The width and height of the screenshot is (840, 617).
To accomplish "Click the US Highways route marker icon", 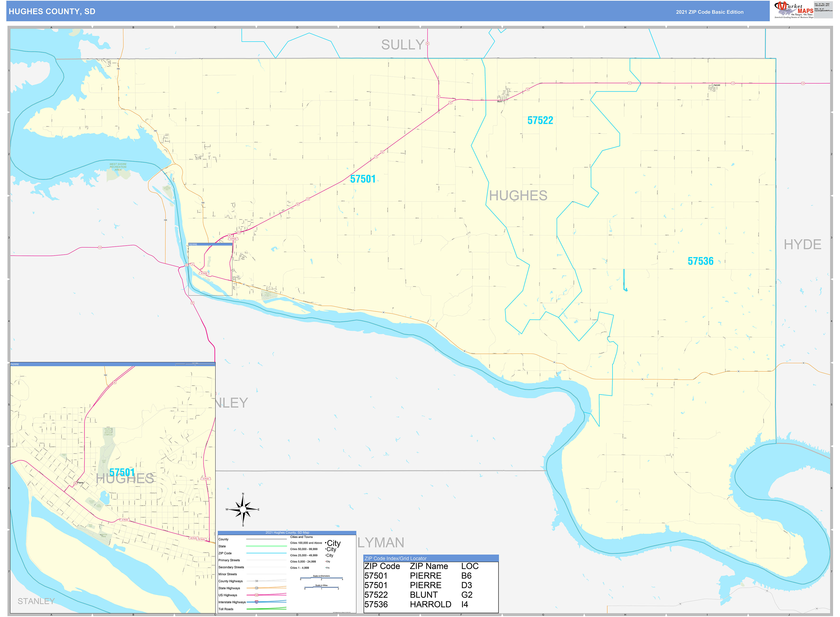I will point(256,595).
